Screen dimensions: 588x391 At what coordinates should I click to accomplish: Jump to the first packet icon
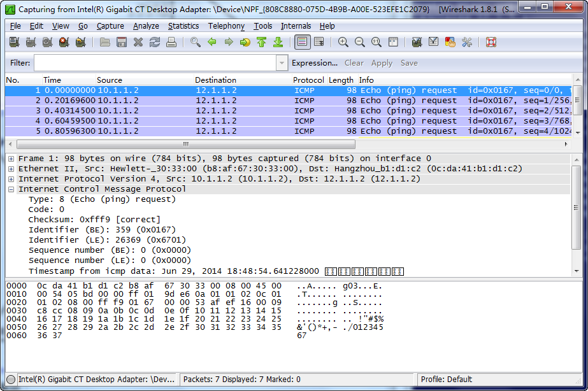(261, 42)
